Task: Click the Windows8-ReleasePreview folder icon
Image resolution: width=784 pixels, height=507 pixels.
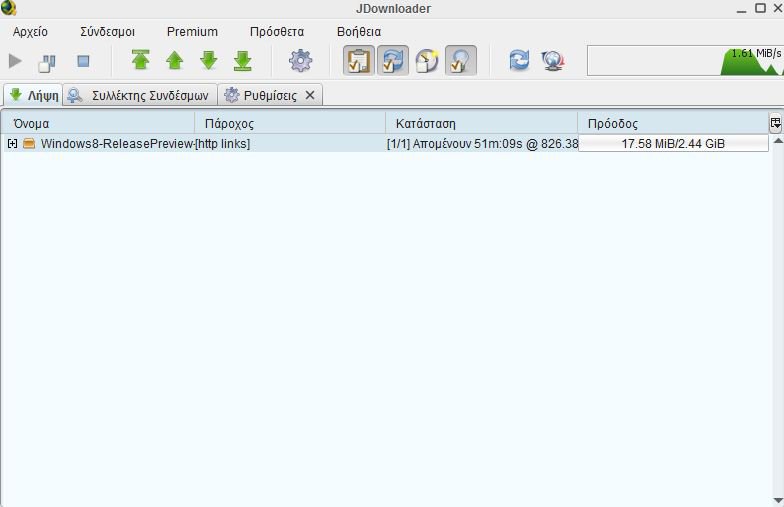Action: (29, 144)
